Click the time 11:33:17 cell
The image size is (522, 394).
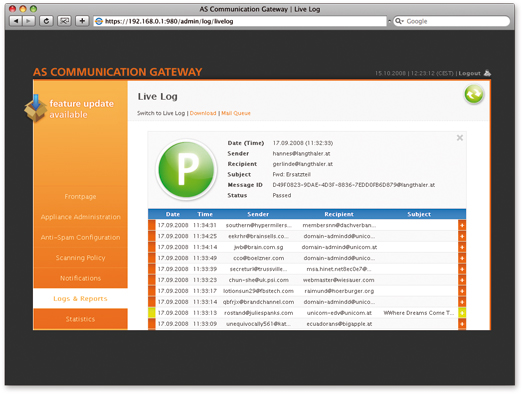pos(205,291)
